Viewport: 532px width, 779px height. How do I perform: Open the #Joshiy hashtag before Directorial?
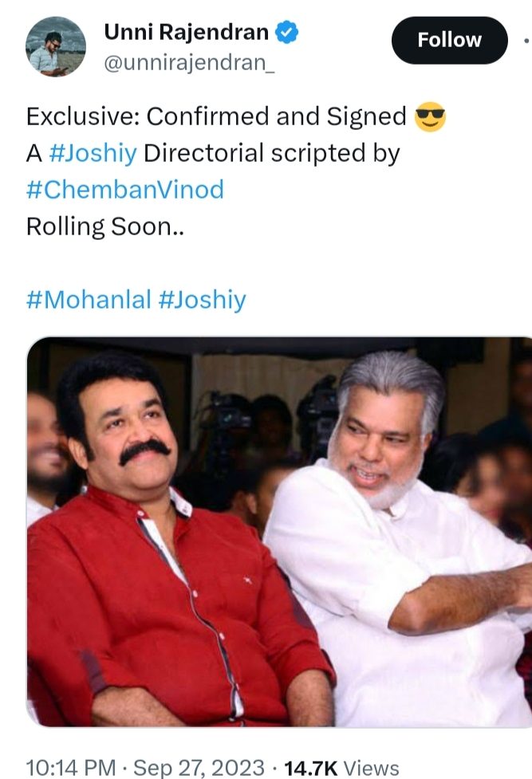[93, 153]
